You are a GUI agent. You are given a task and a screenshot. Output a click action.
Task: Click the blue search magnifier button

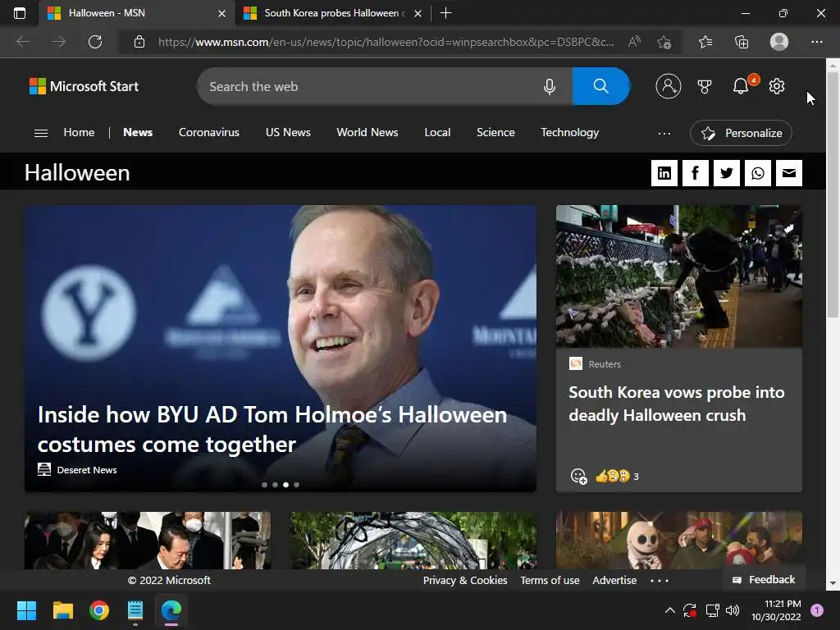click(600, 86)
